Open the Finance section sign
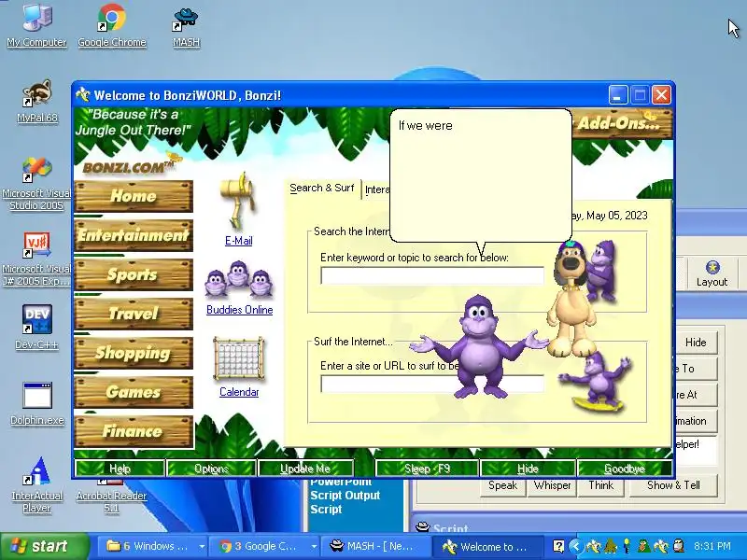Screen dimensions: 747x560 (x=134, y=431)
